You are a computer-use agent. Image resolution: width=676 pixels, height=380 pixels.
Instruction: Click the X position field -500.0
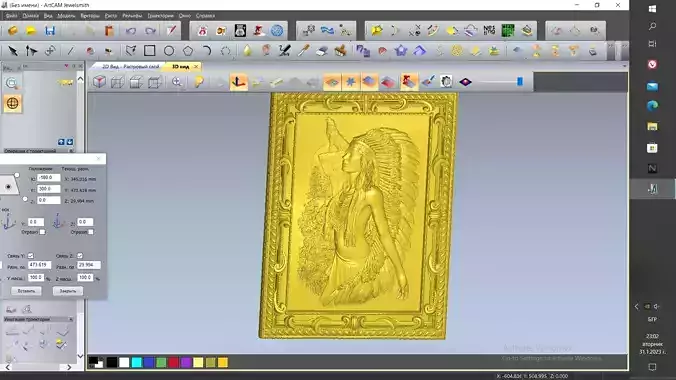click(x=49, y=178)
